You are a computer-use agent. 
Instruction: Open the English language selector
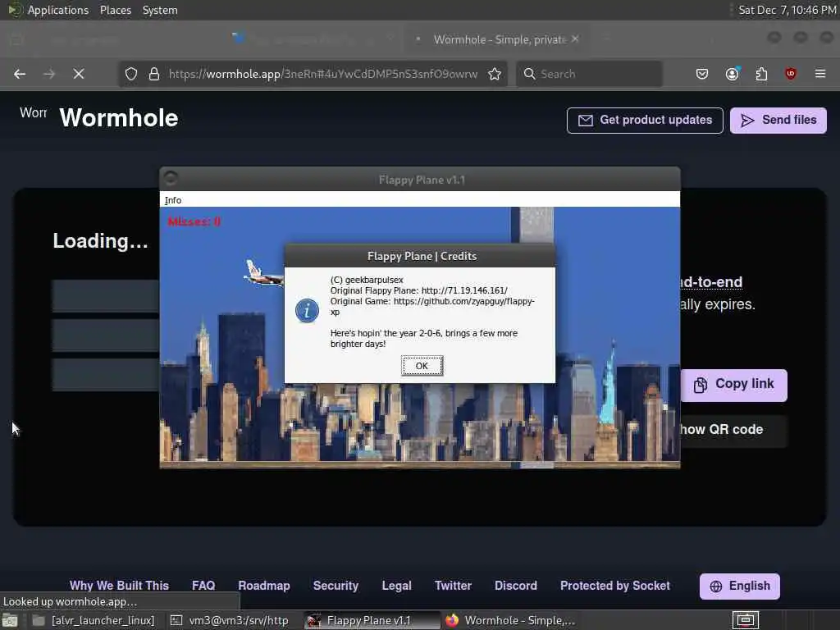(x=740, y=586)
